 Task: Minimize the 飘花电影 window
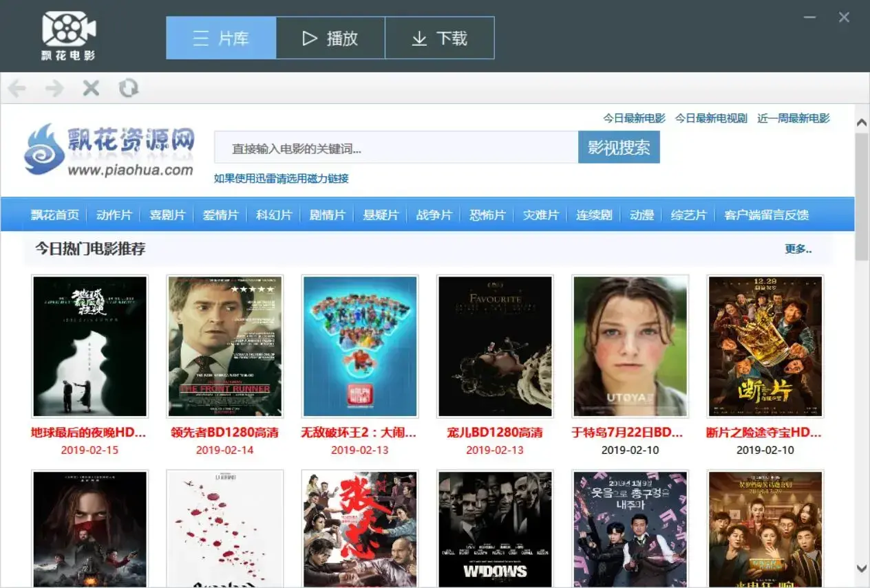(810, 17)
